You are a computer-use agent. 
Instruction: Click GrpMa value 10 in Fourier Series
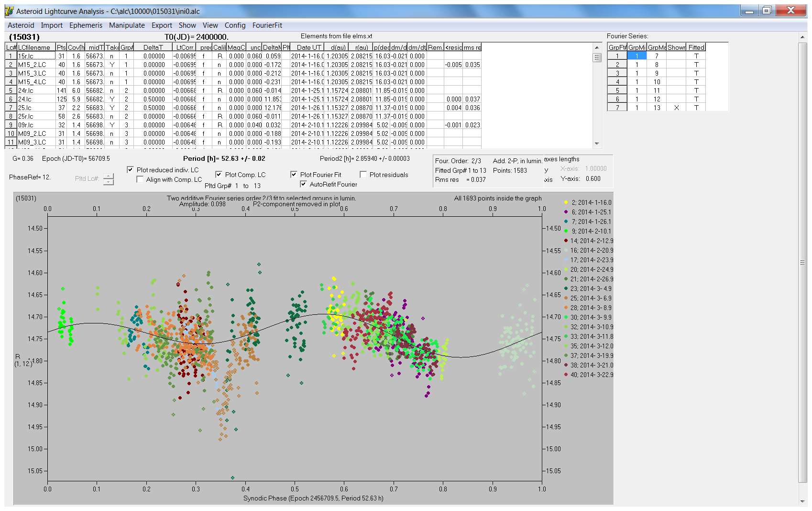[x=657, y=82]
